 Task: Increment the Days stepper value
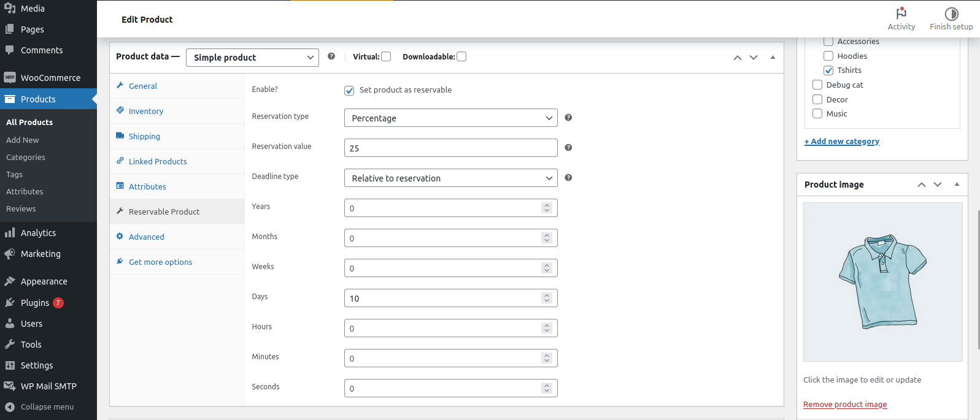pyautogui.click(x=547, y=295)
